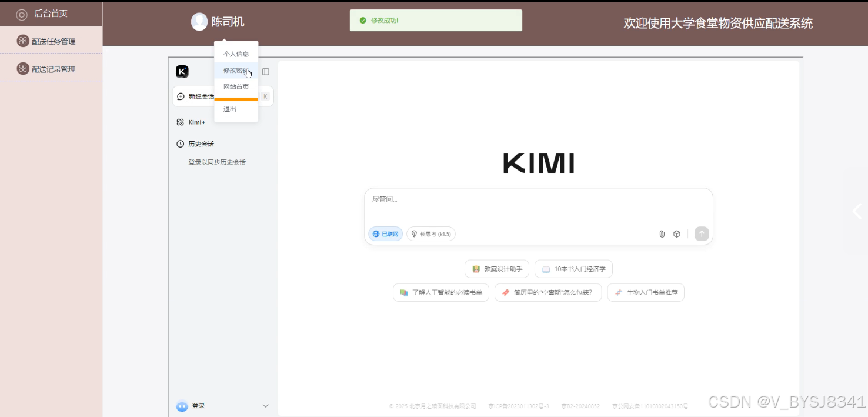Click the send arrow button
Image resolution: width=868 pixels, height=417 pixels.
click(702, 233)
